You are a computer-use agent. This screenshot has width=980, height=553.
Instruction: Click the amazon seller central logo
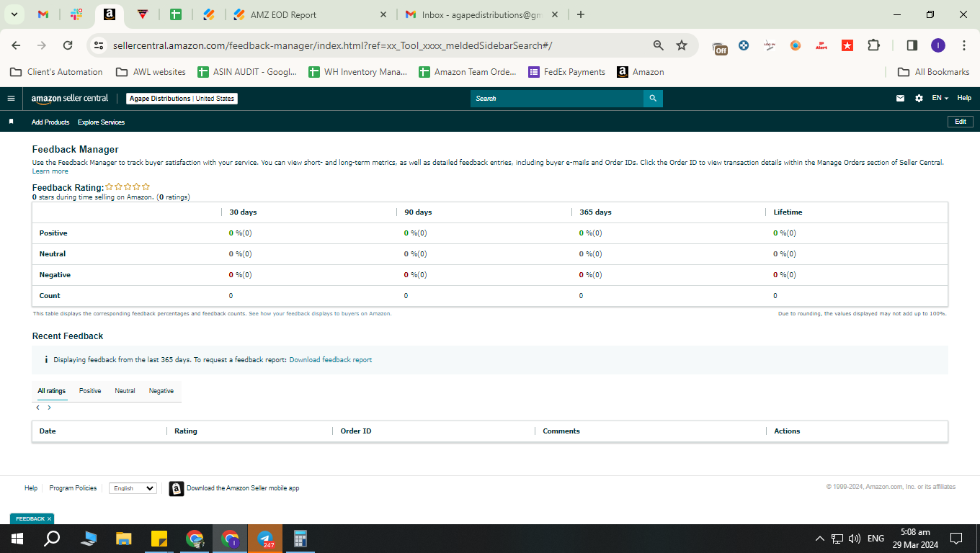pyautogui.click(x=70, y=99)
